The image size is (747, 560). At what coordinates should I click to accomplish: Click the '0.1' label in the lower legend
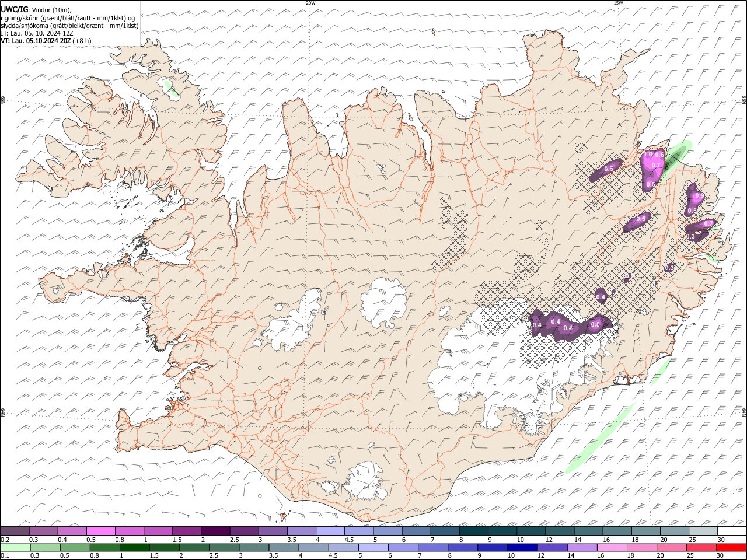click(5, 555)
